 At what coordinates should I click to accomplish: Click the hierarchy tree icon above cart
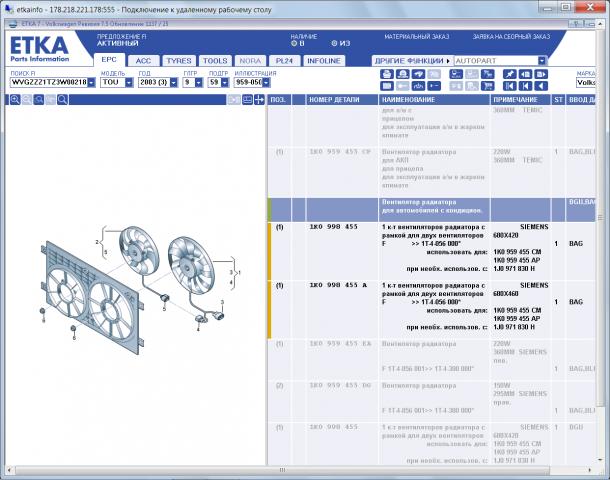487,74
